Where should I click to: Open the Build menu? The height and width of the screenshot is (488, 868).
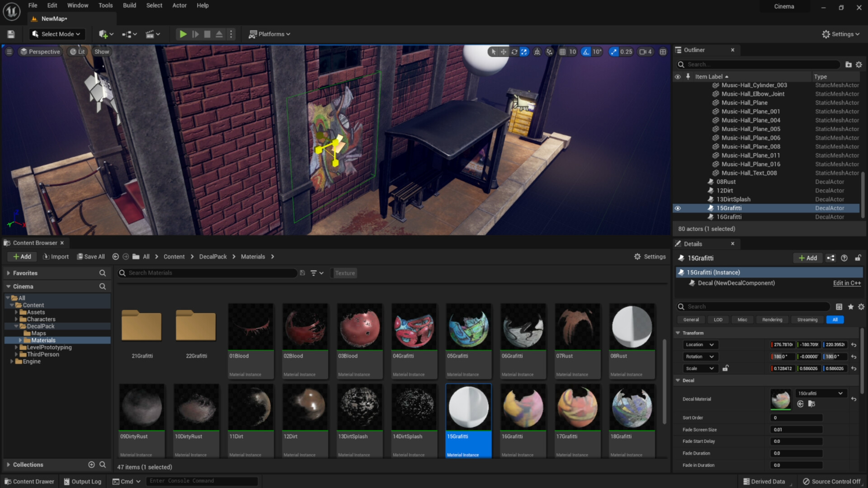point(129,5)
